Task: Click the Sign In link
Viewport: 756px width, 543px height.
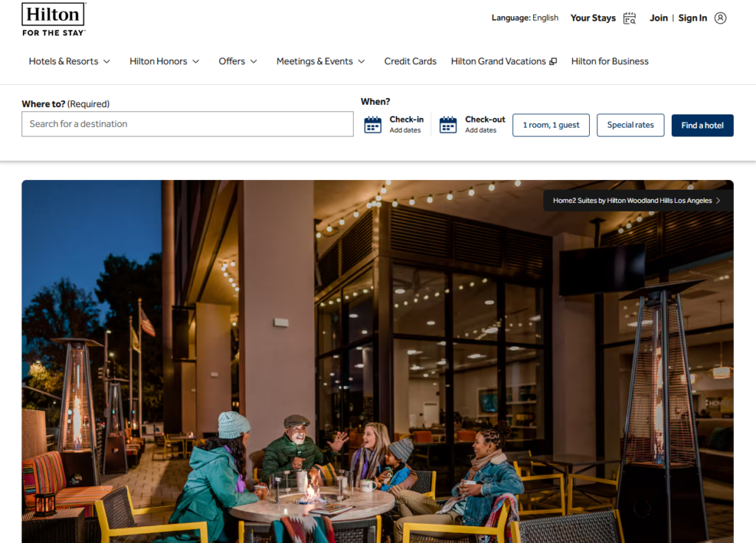Action: tap(693, 18)
